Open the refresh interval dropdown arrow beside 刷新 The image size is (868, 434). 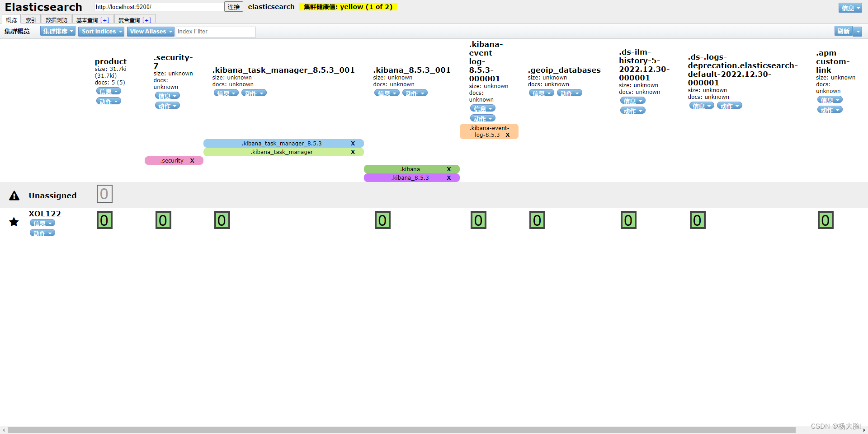point(858,31)
